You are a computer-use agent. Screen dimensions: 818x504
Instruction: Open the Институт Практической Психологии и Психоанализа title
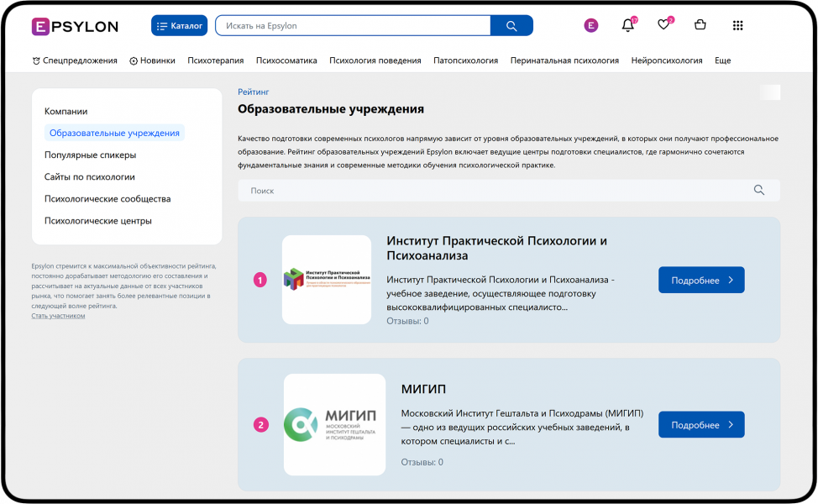pyautogui.click(x=496, y=248)
